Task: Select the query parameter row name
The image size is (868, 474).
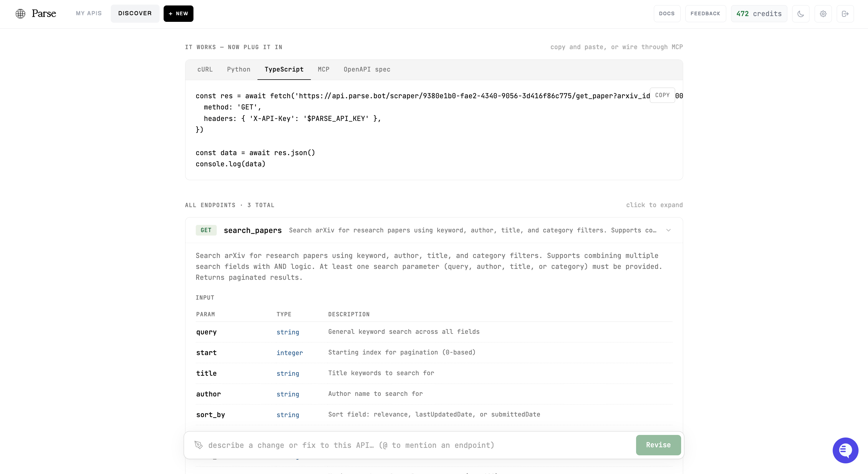Action: pyautogui.click(x=206, y=332)
